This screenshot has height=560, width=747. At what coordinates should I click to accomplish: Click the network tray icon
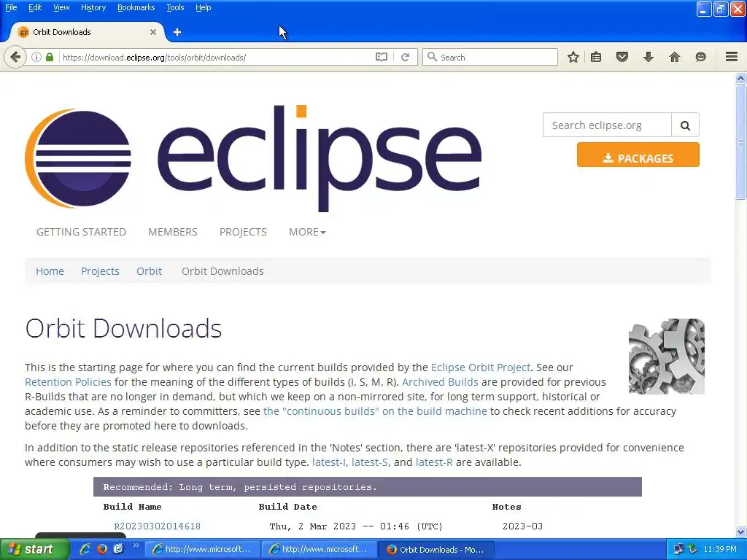point(678,549)
